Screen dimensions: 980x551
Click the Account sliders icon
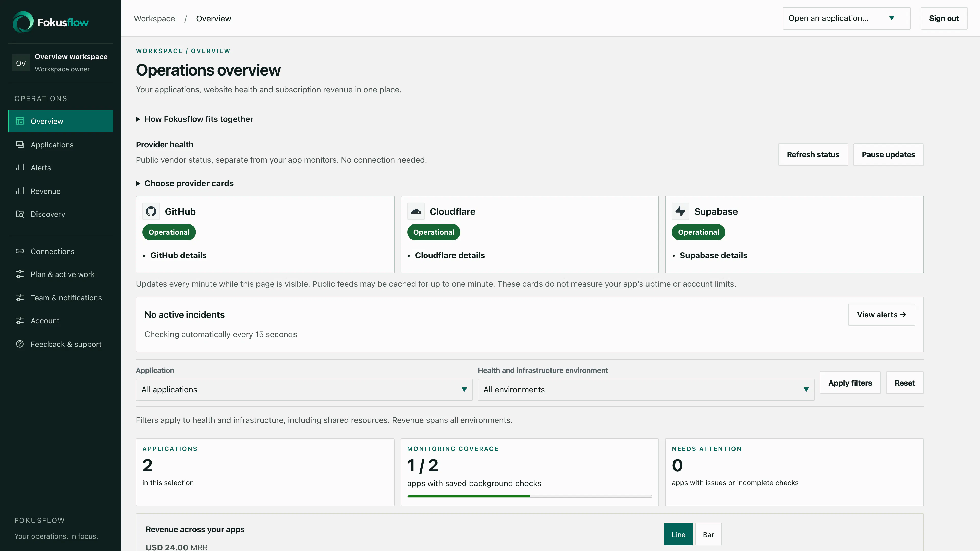pyautogui.click(x=20, y=321)
